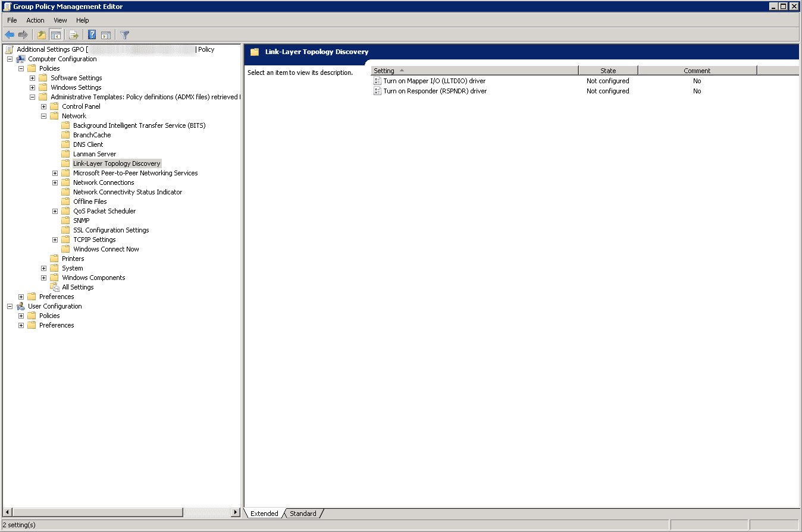The height and width of the screenshot is (532, 802).
Task: Sort by the State column header
Action: [x=608, y=71]
